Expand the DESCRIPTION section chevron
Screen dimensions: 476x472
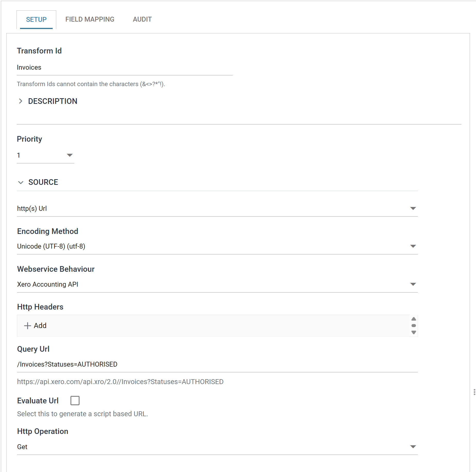pyautogui.click(x=21, y=101)
